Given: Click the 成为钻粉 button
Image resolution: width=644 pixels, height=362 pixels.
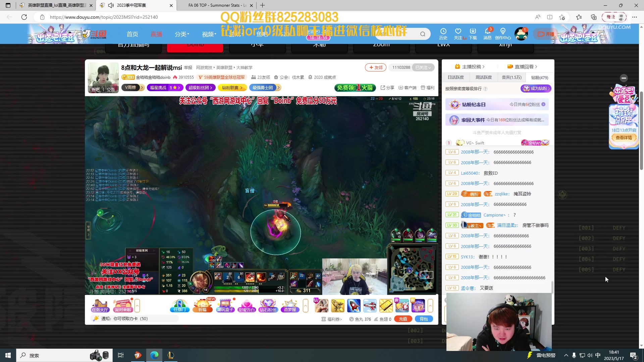Looking at the screenshot, I should [536, 88].
